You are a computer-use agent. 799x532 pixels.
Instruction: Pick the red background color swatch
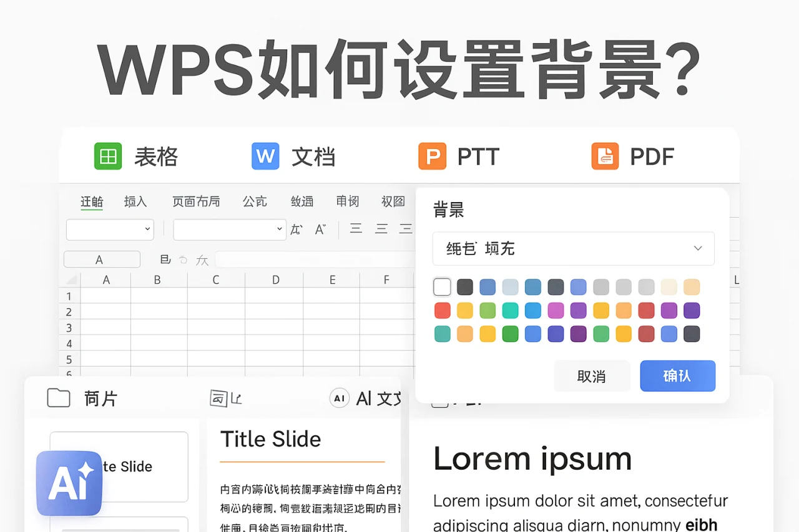click(x=442, y=310)
